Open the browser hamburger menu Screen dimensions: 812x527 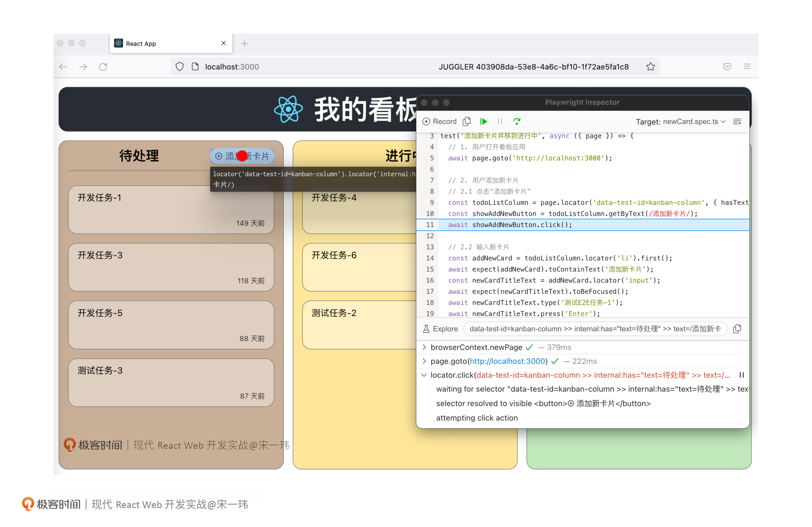[x=747, y=66]
